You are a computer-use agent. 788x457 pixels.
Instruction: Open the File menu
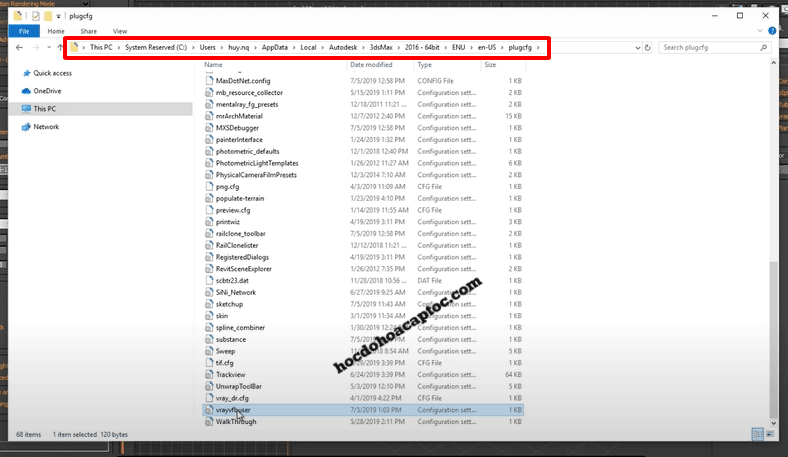(22, 31)
